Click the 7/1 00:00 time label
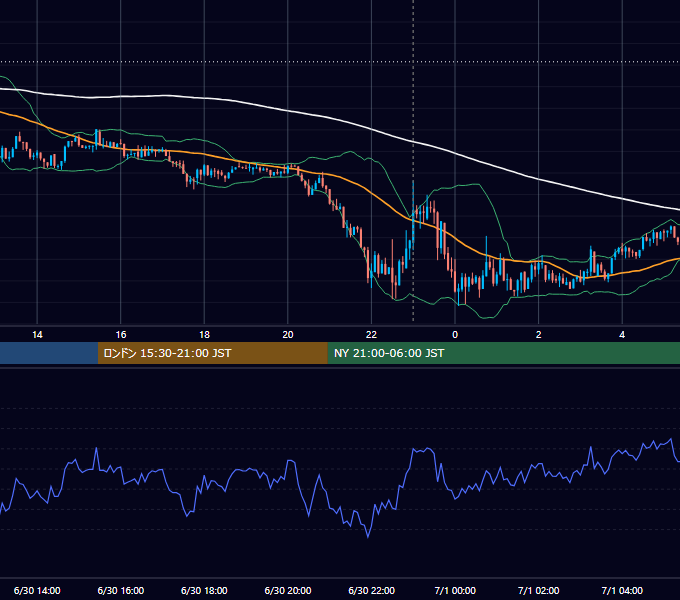 tap(455, 590)
